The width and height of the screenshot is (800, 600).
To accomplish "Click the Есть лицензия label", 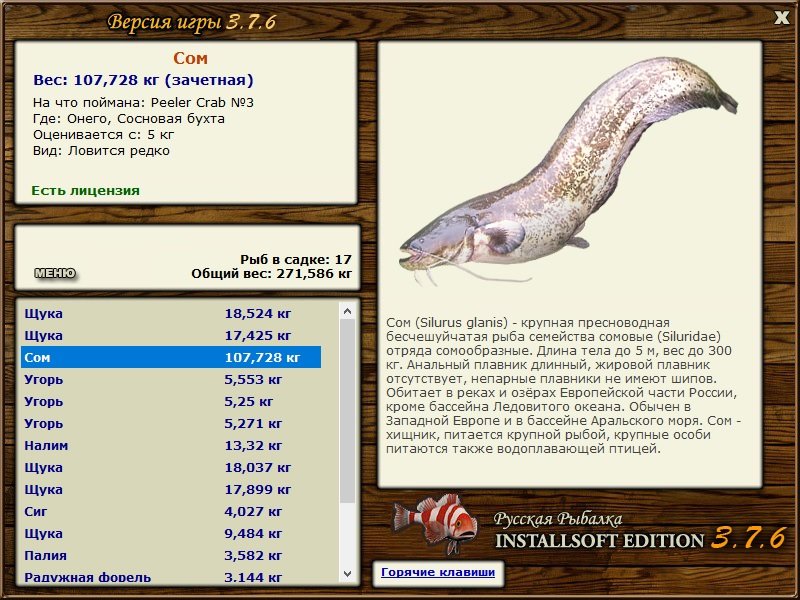I will (85, 190).
